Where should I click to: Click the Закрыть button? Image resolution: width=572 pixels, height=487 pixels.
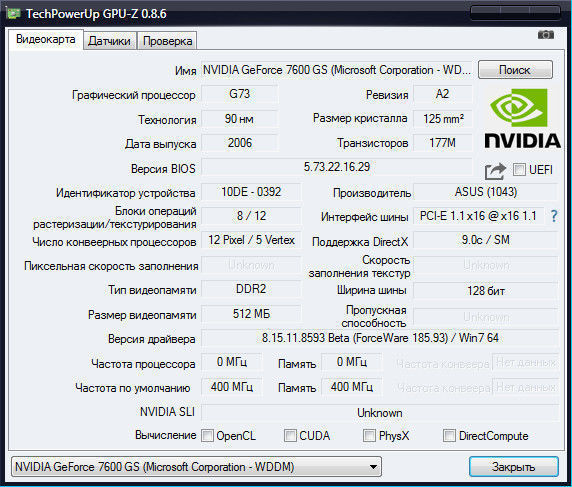[514, 467]
